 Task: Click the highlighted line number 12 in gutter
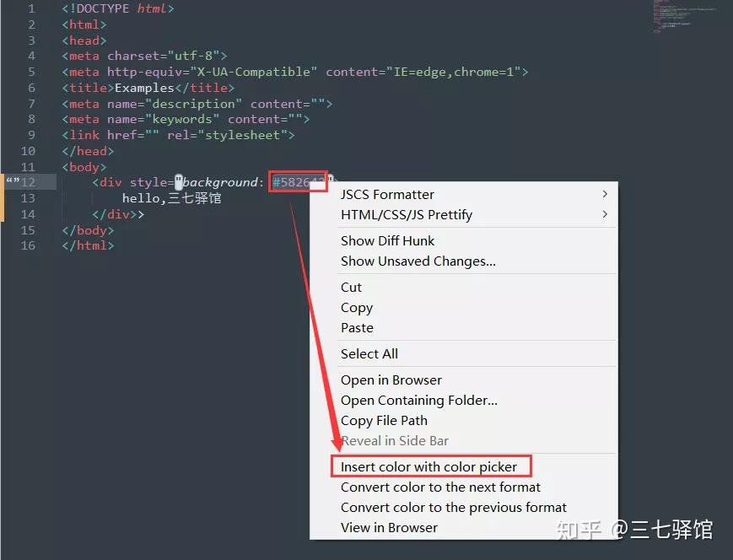point(29,181)
